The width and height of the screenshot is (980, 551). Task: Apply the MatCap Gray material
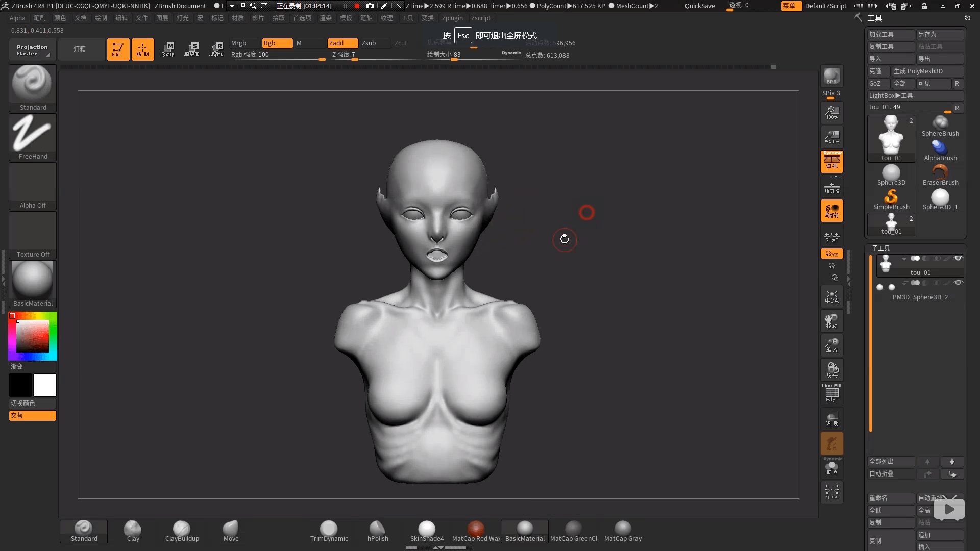coord(623,532)
